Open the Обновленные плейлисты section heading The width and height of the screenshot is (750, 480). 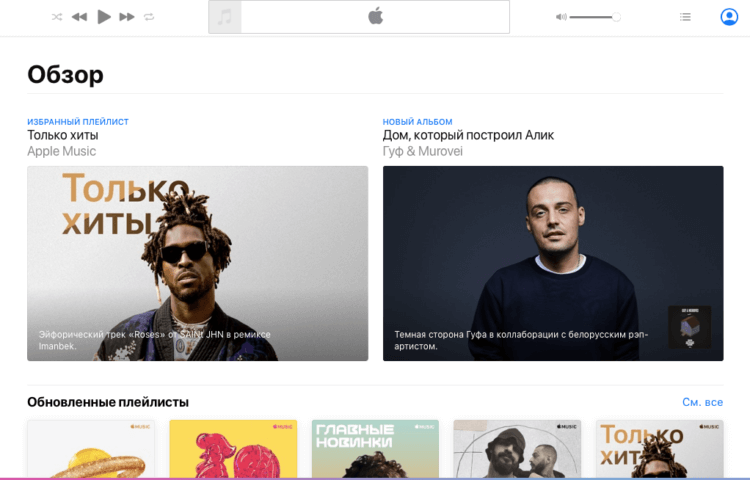(108, 402)
